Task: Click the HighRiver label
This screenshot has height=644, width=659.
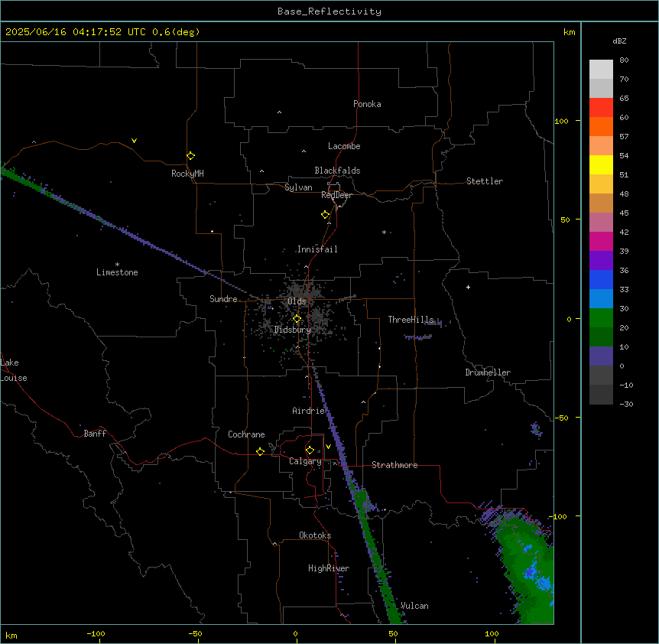Action: (329, 568)
